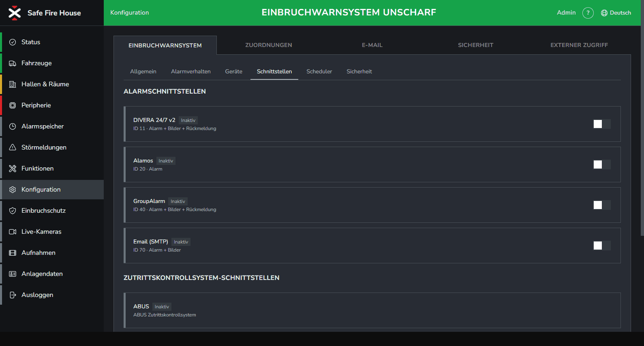The height and width of the screenshot is (346, 644).
Task: Enable the GroupAlarm interface toggle
Action: [x=602, y=205]
